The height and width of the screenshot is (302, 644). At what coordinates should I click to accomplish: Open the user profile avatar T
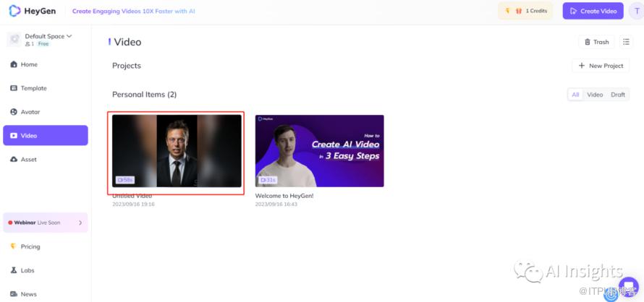636,11
